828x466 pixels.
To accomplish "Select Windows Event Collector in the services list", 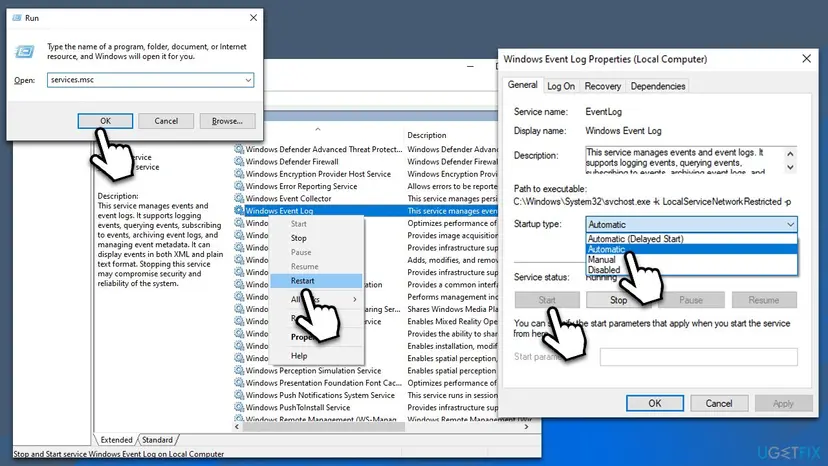I will tap(288, 199).
